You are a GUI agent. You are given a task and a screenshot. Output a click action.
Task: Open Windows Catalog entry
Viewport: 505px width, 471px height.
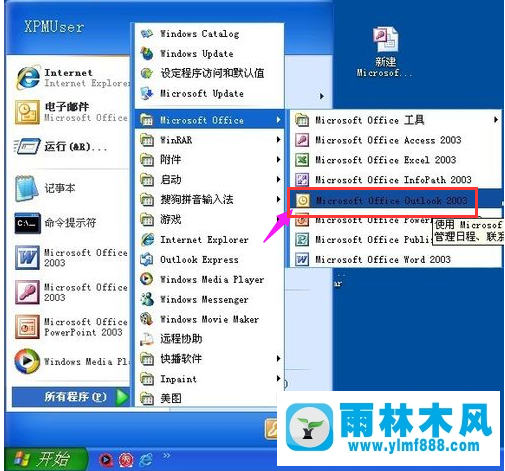click(x=209, y=34)
